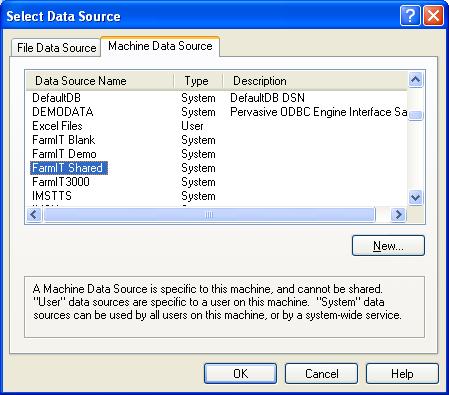The width and height of the screenshot is (449, 395).
Task: Click the User type cell for Excel Files
Action: (192, 126)
